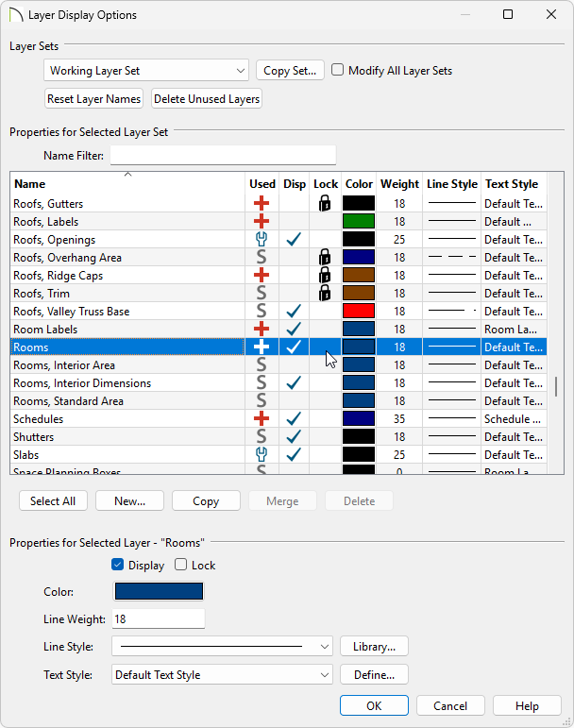Image resolution: width=574 pixels, height=728 pixels.
Task: Click the wrench icon in Slabs row
Action: [x=262, y=454]
